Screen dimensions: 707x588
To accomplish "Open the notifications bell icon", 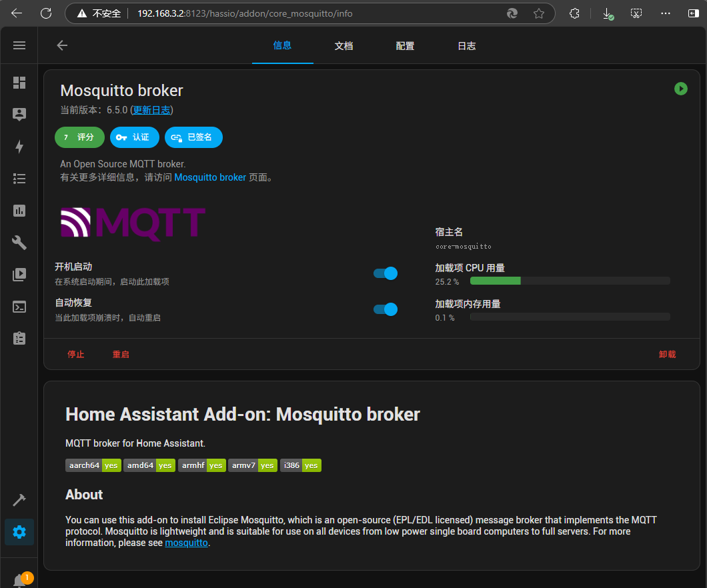I will click(x=19, y=580).
